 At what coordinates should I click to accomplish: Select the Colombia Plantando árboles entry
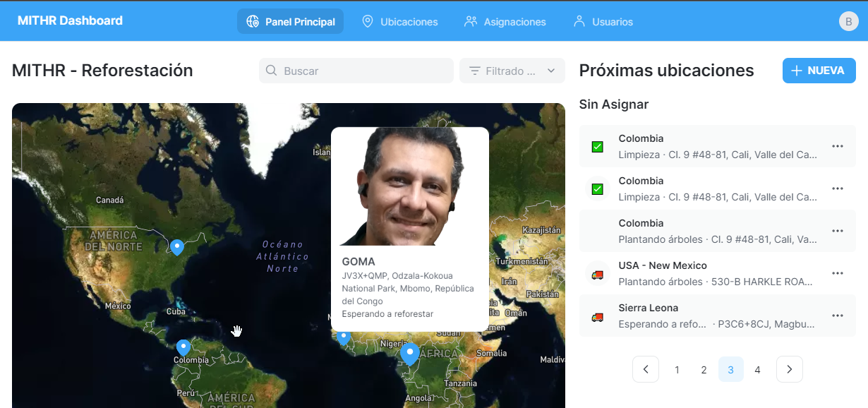718,231
